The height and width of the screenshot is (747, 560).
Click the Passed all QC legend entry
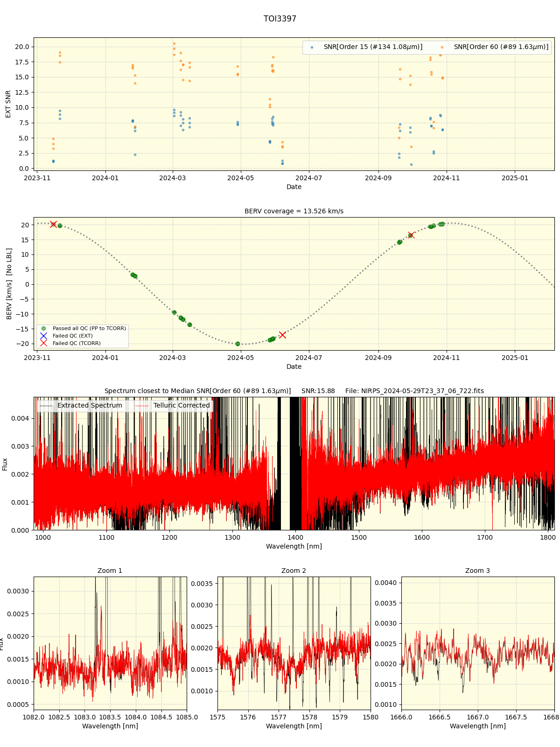click(89, 329)
